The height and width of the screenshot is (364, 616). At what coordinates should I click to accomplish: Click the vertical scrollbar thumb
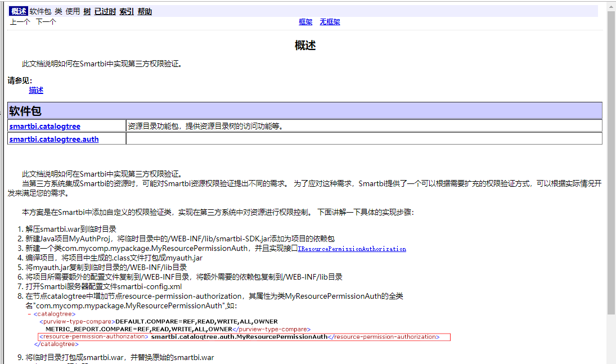click(x=611, y=163)
